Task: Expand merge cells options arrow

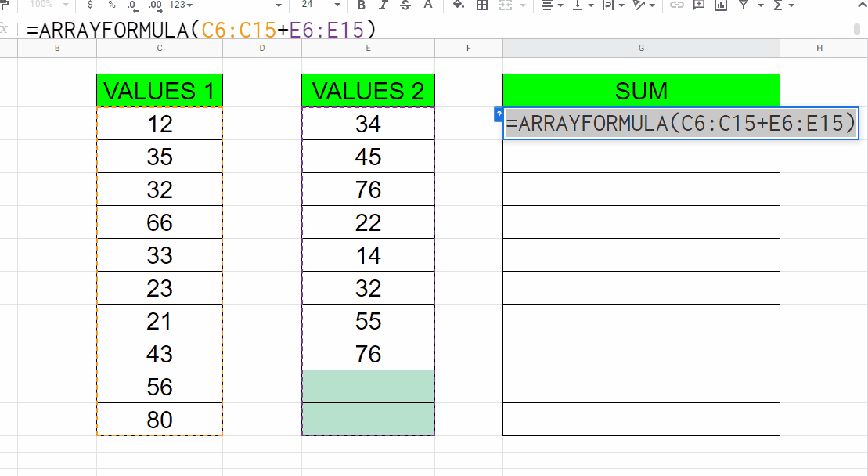Action: click(523, 5)
